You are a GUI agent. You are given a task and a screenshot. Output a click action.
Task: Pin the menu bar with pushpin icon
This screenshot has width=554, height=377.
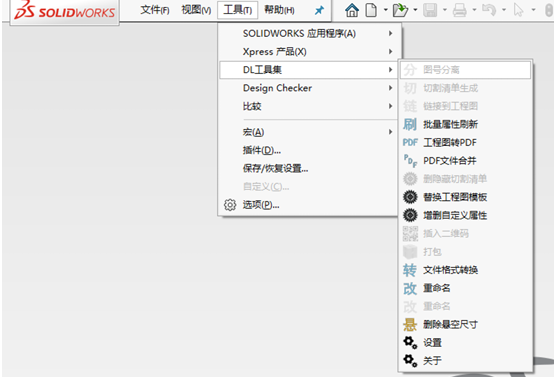(319, 11)
